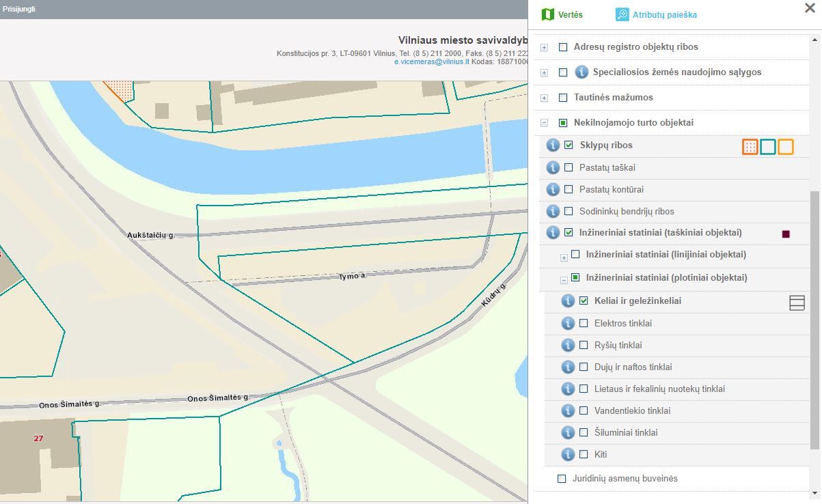Open the Vertės tab
Image resolution: width=822 pixels, height=504 pixels.
pos(562,14)
